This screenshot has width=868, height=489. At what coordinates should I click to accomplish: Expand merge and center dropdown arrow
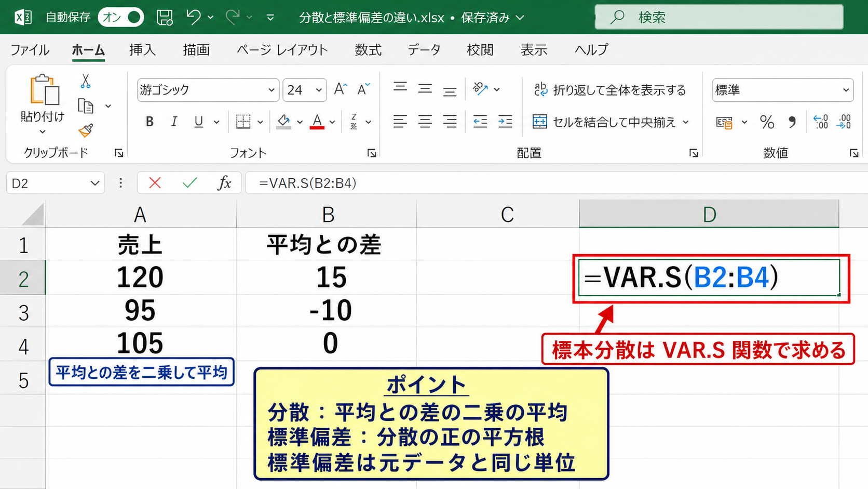(686, 122)
